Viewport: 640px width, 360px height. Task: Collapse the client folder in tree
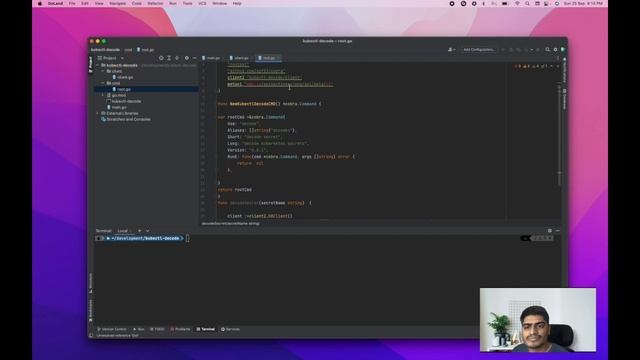point(103,71)
